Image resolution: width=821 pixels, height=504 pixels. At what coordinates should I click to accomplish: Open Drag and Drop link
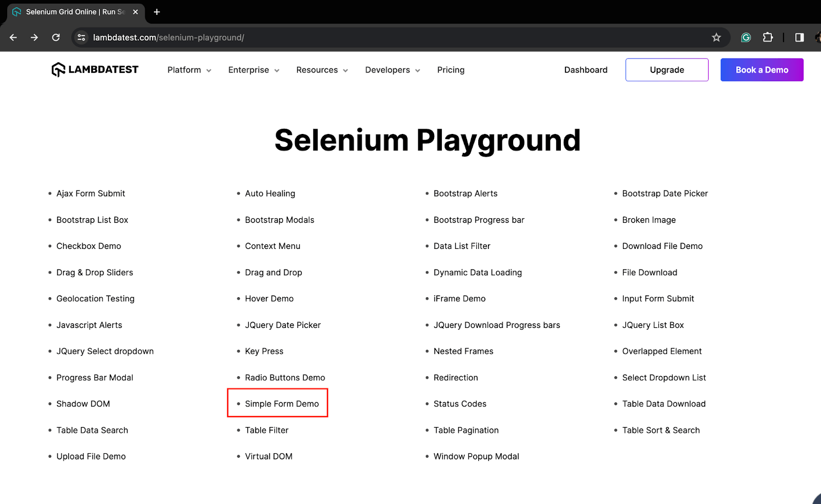[273, 273]
